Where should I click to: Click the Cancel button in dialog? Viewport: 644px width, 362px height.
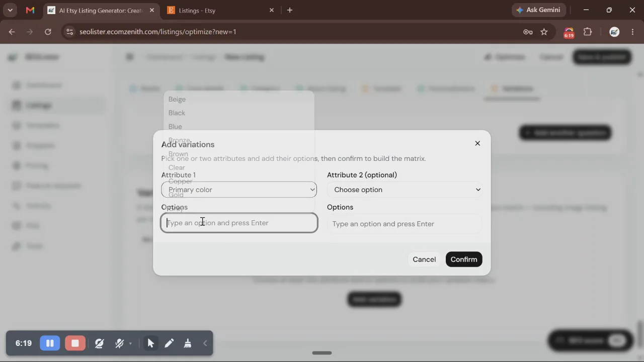point(424,259)
